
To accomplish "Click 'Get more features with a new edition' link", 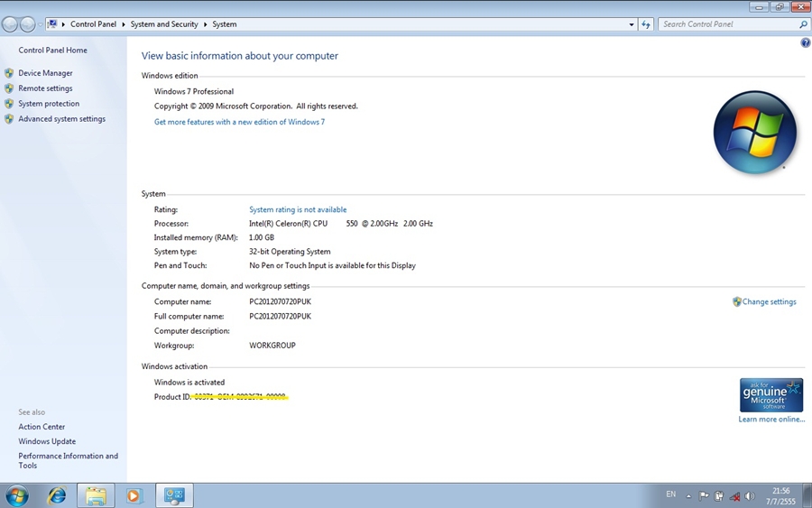I will tap(239, 122).
